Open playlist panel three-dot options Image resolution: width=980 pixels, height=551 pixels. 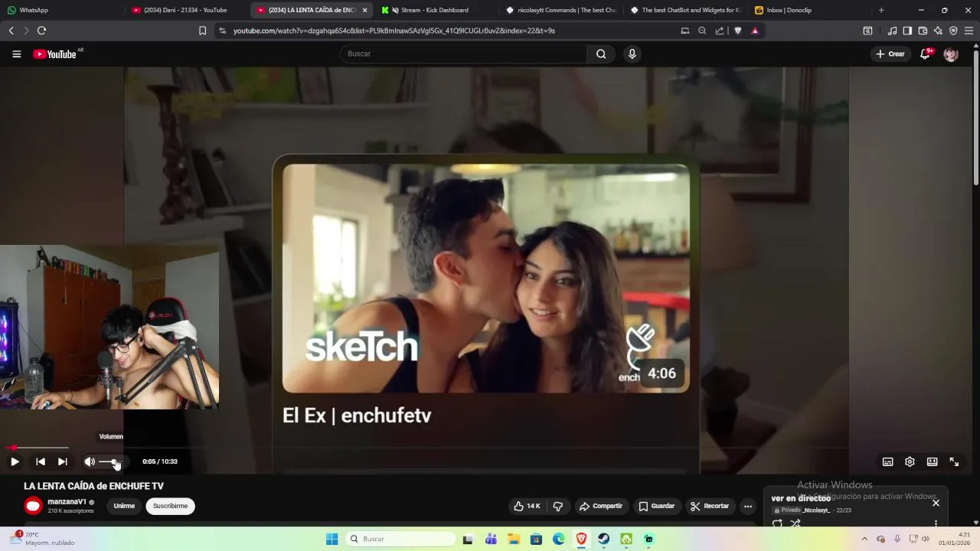point(936,523)
